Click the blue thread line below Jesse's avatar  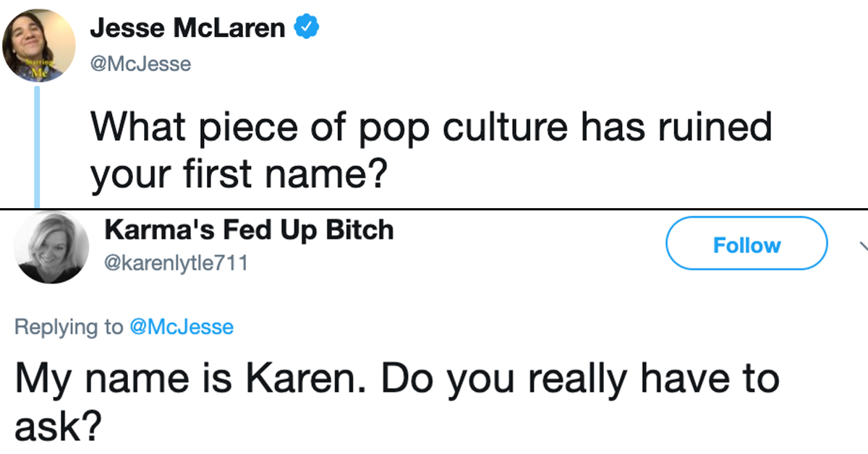[x=36, y=145]
